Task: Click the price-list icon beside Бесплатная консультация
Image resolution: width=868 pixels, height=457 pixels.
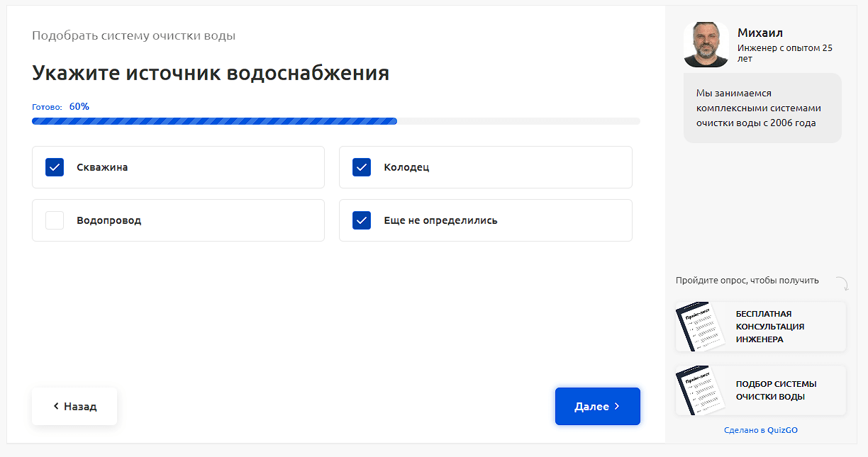Action: [x=700, y=327]
